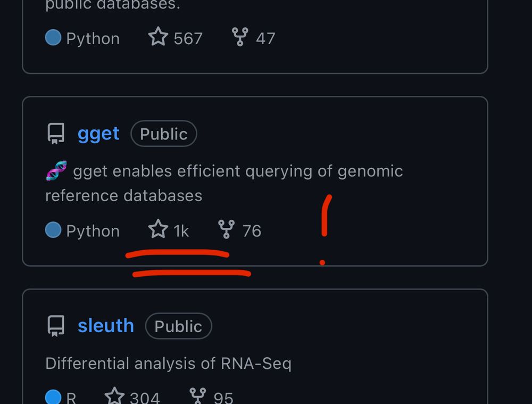Open the sleuth repository link
532x404 pixels.
click(x=106, y=326)
